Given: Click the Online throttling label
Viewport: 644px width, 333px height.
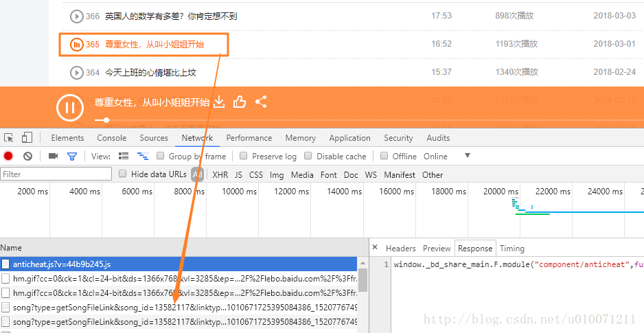Looking at the screenshot, I should tap(435, 156).
